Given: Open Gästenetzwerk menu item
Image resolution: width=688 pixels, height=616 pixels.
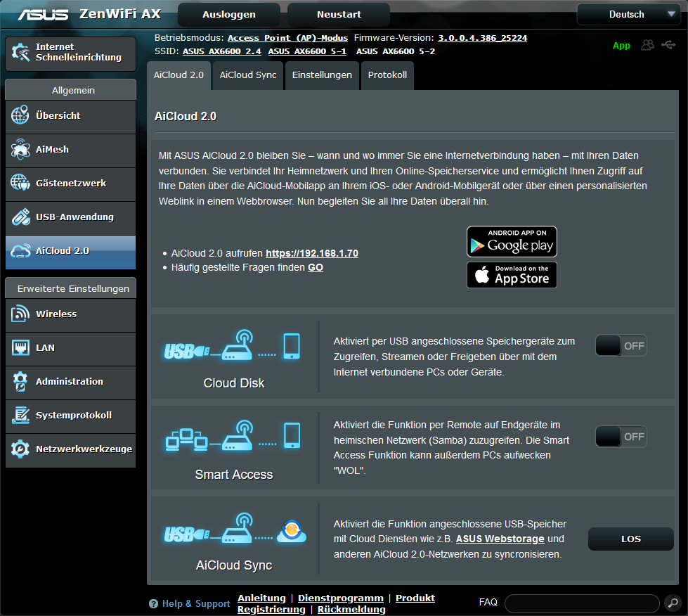Looking at the screenshot, I should (x=71, y=183).
